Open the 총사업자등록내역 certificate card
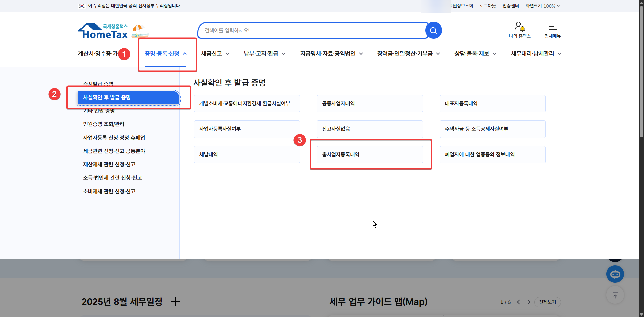The width and height of the screenshot is (644, 317). (369, 154)
